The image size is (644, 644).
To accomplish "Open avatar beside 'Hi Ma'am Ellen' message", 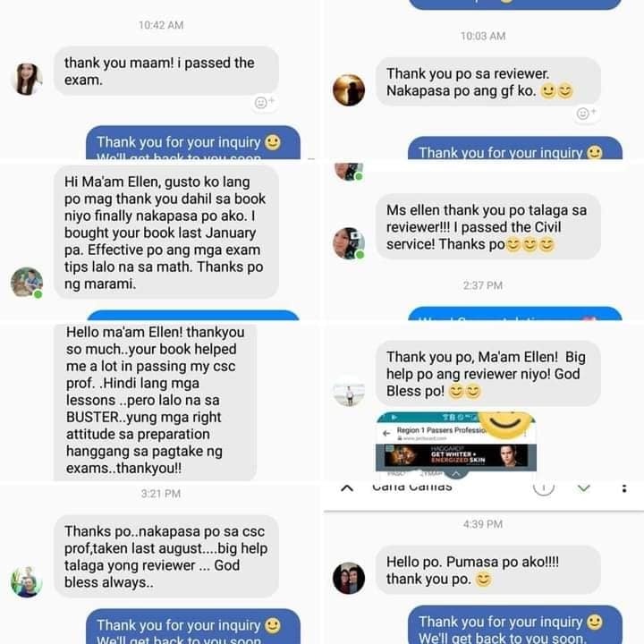I will 27,283.
